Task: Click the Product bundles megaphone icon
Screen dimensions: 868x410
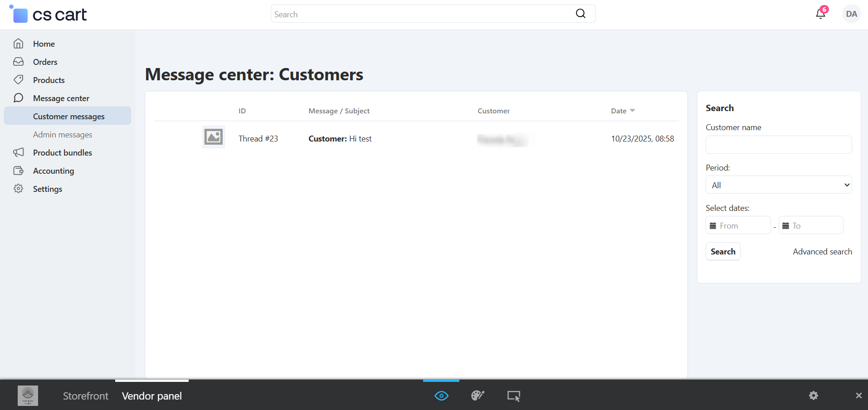Action: coord(19,153)
